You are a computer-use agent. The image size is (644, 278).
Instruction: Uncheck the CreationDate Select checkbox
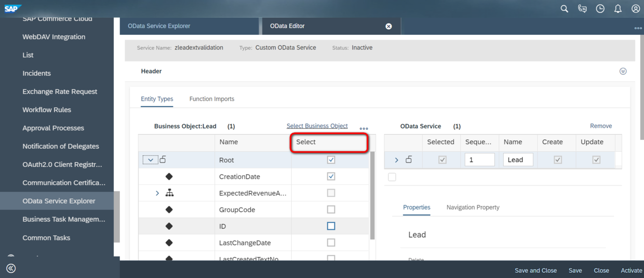click(331, 177)
